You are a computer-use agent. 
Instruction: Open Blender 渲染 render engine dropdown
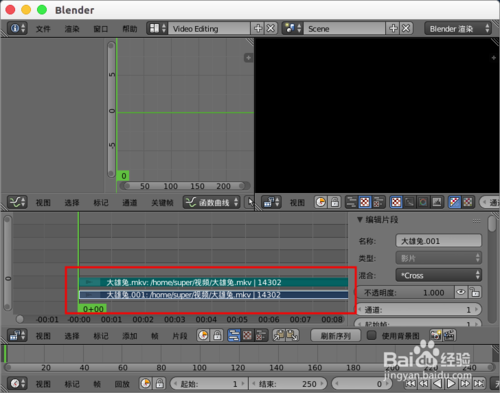tap(458, 28)
